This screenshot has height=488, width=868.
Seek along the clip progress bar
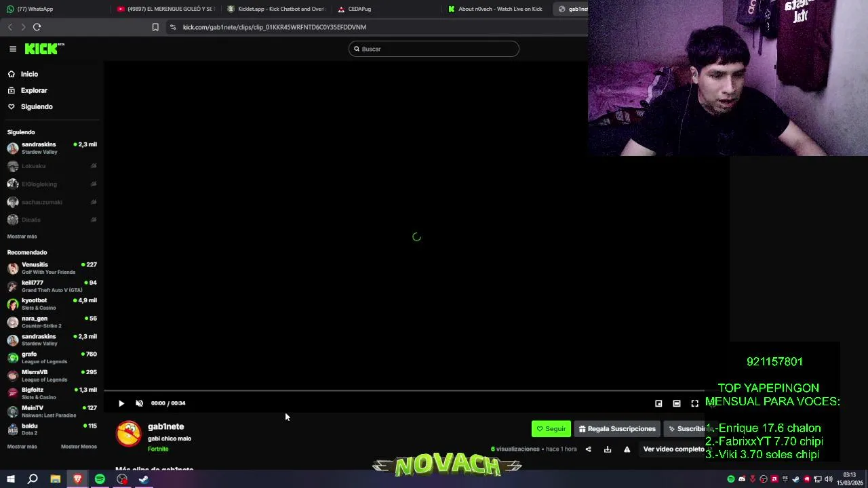(x=404, y=391)
